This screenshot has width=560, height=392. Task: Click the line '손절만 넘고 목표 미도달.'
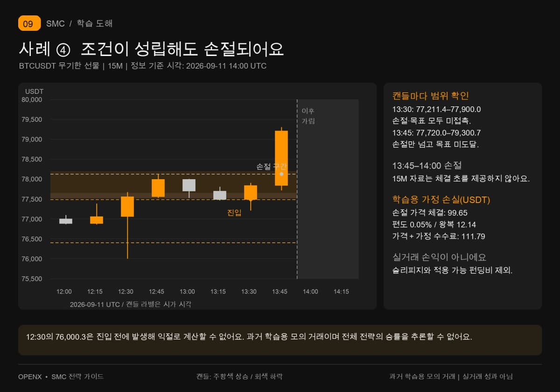pos(436,144)
